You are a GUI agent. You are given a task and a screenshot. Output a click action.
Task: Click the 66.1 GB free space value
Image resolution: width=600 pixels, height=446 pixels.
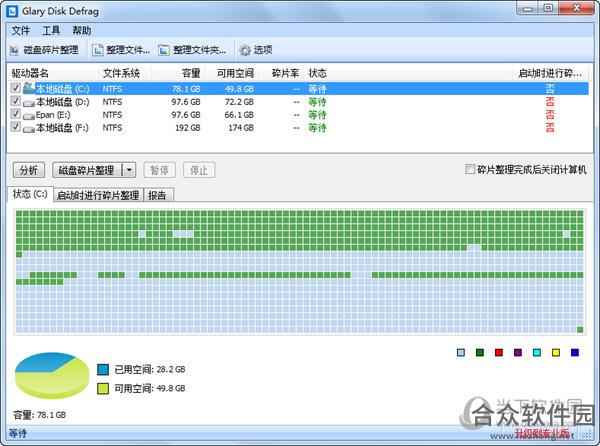pos(239,115)
